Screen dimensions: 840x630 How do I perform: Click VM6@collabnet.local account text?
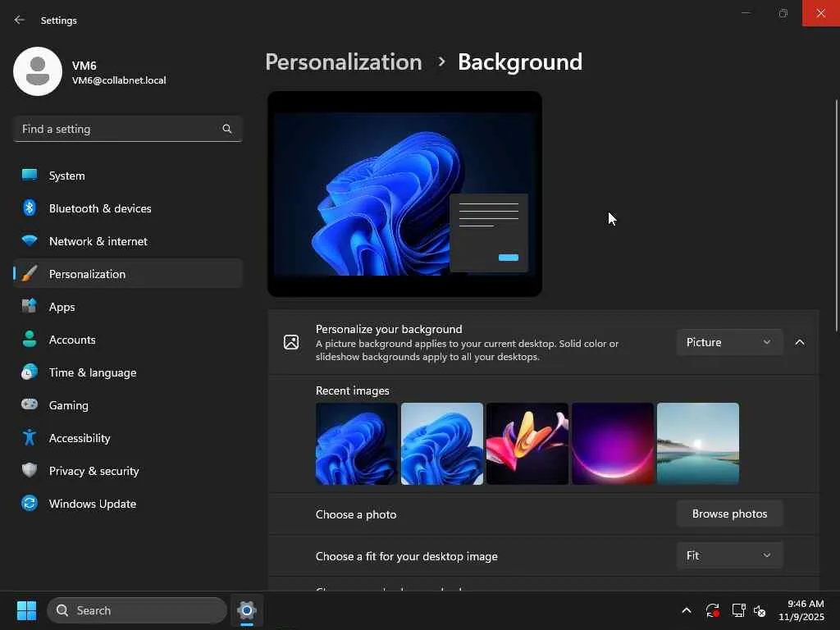(119, 80)
